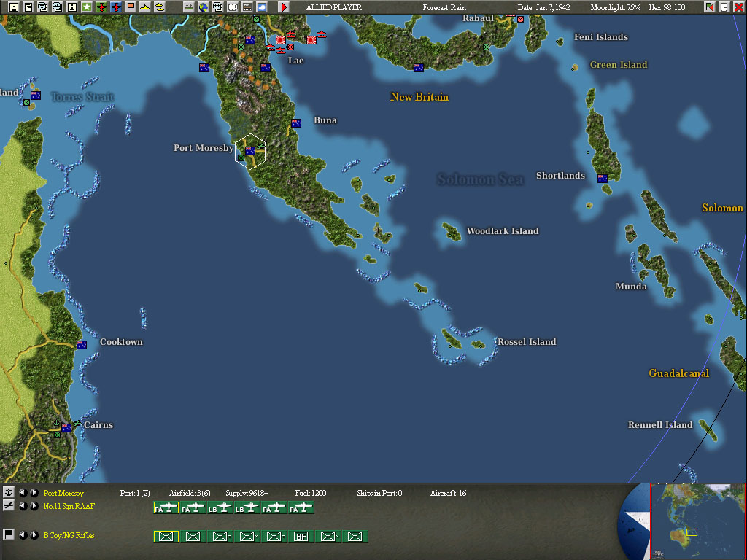Close the game with red X button
747x560 pixels.
click(738, 7)
